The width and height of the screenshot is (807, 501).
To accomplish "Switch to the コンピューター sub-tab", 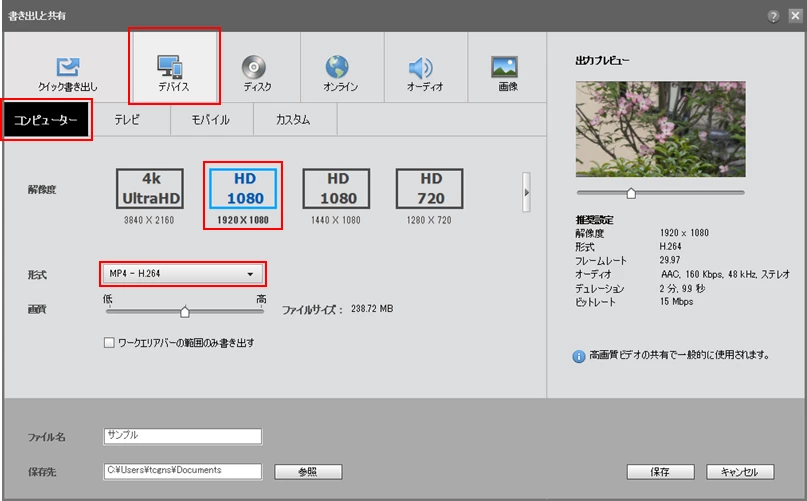I will (46, 120).
